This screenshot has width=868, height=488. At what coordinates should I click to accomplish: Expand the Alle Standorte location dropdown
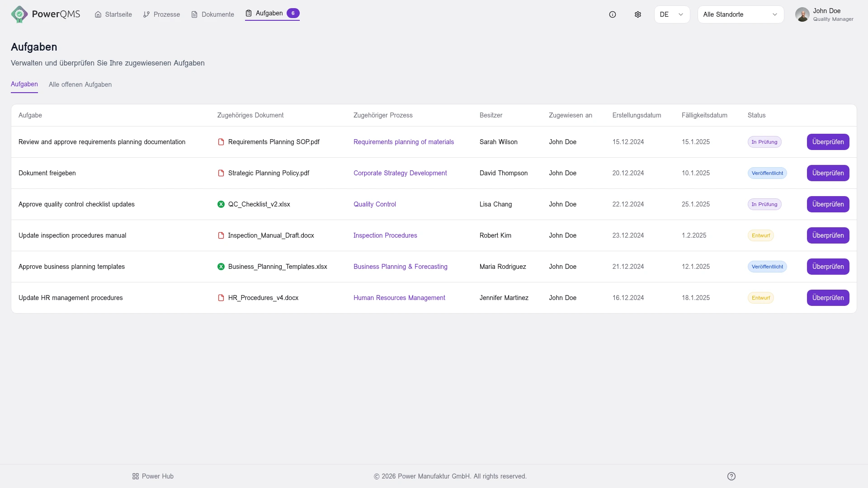tap(741, 14)
